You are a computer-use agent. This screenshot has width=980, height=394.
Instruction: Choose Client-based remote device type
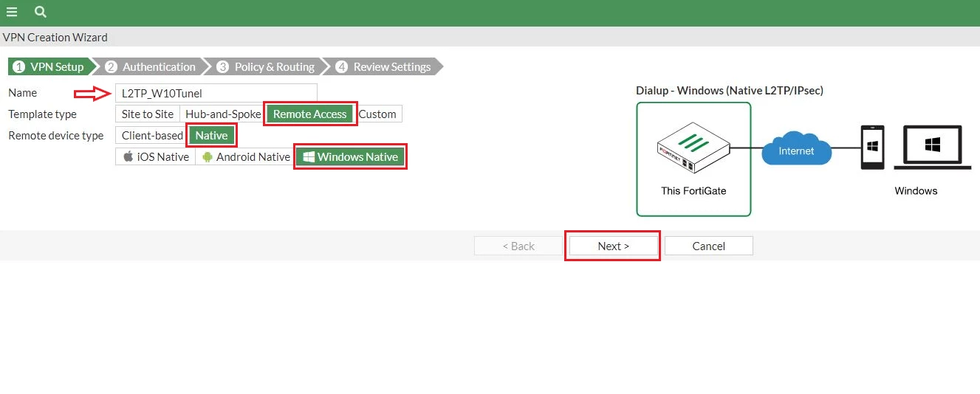[x=152, y=136]
